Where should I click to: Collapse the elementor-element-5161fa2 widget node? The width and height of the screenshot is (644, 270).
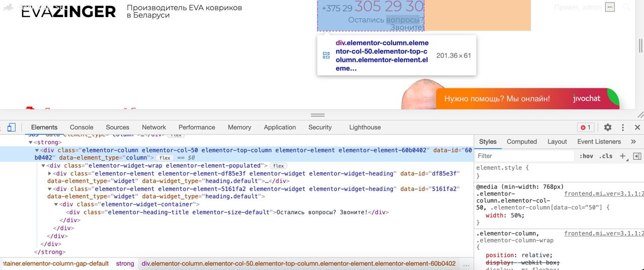click(50, 189)
